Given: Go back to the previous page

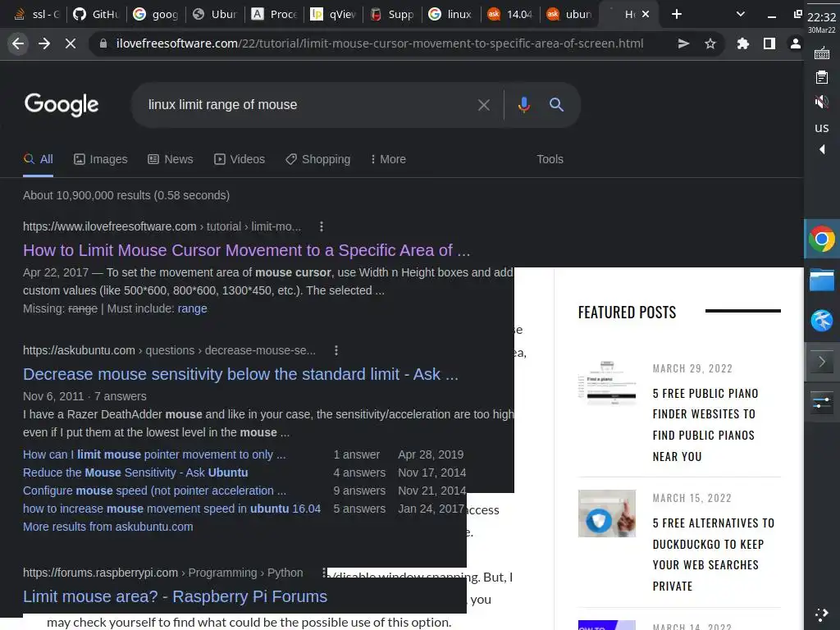Looking at the screenshot, I should pos(18,43).
